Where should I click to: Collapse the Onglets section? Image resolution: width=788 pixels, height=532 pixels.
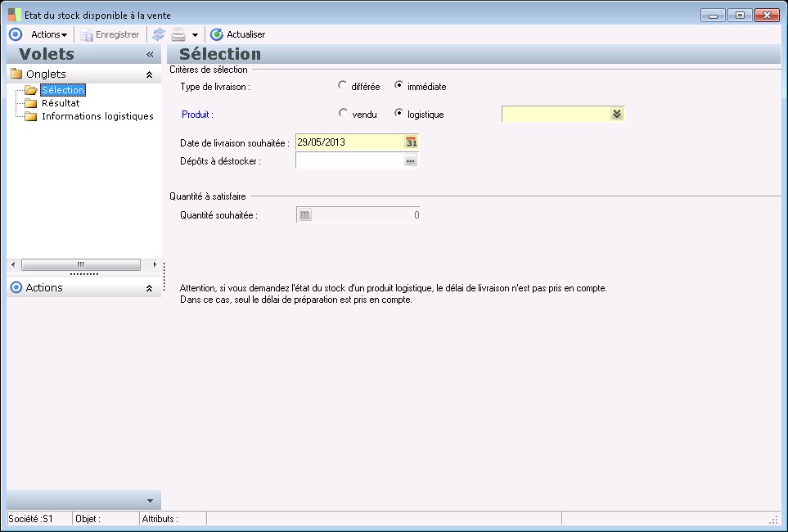point(149,74)
